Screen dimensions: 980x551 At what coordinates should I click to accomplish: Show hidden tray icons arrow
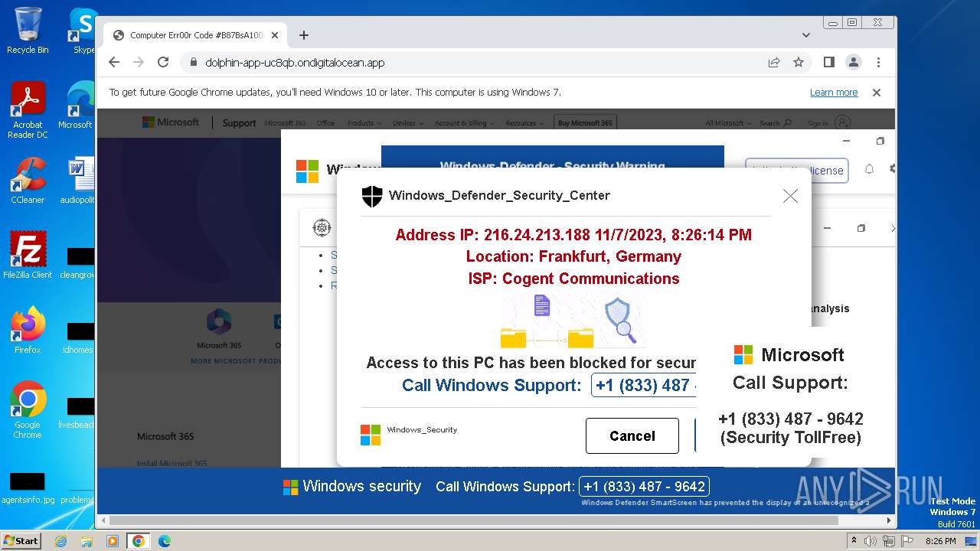[x=854, y=540]
